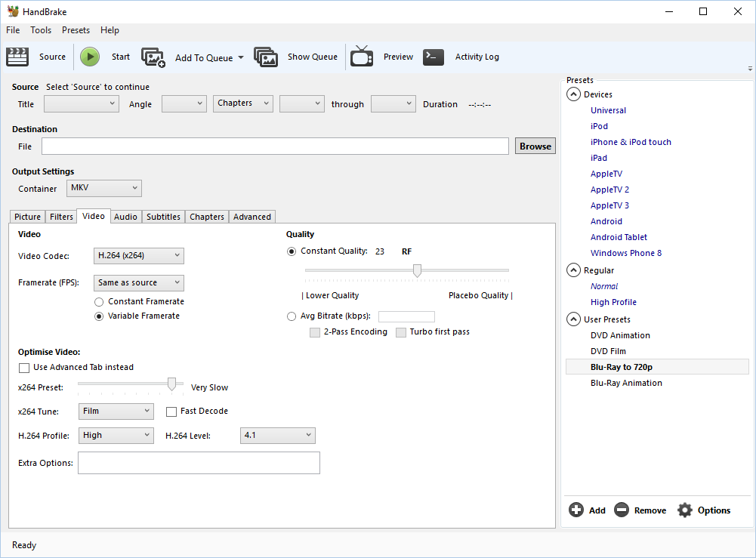756x558 pixels.
Task: Switch to the Audio tab
Action: pos(125,217)
